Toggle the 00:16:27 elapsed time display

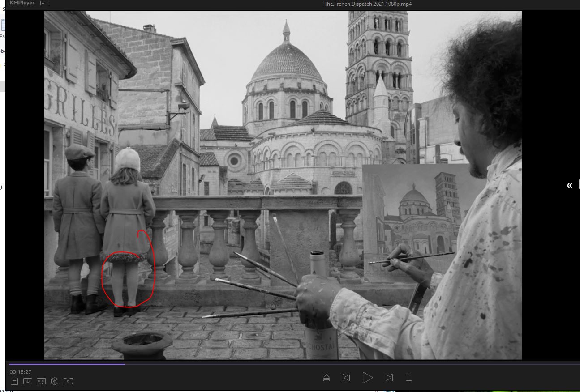pos(20,372)
